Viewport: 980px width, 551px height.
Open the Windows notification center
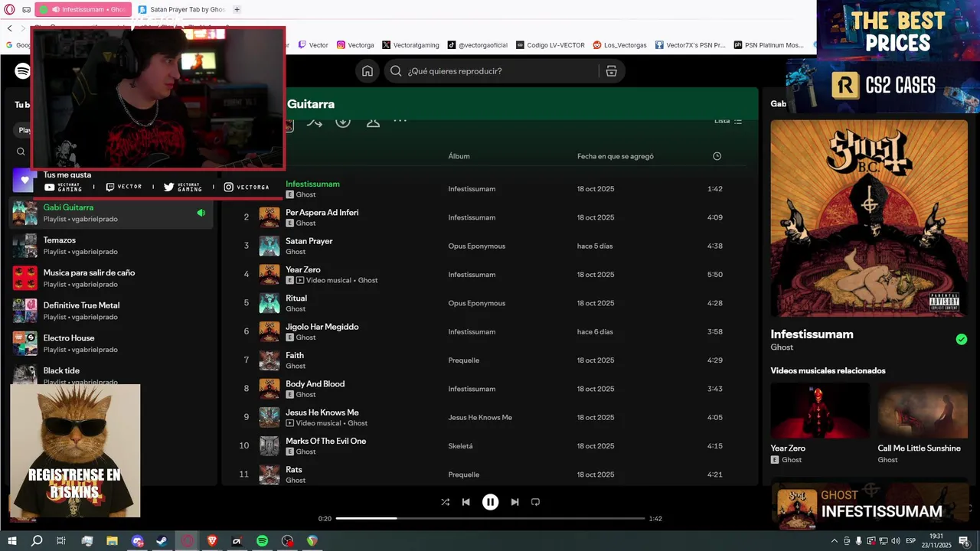964,541
